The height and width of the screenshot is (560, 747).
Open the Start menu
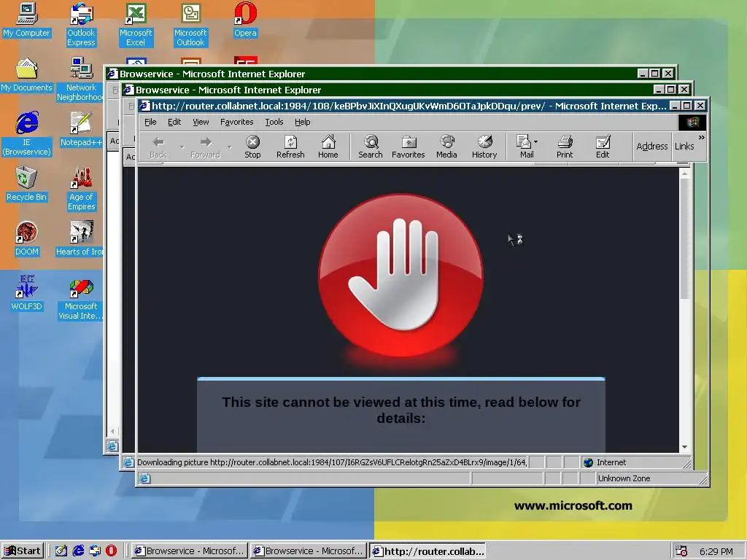[x=23, y=551]
